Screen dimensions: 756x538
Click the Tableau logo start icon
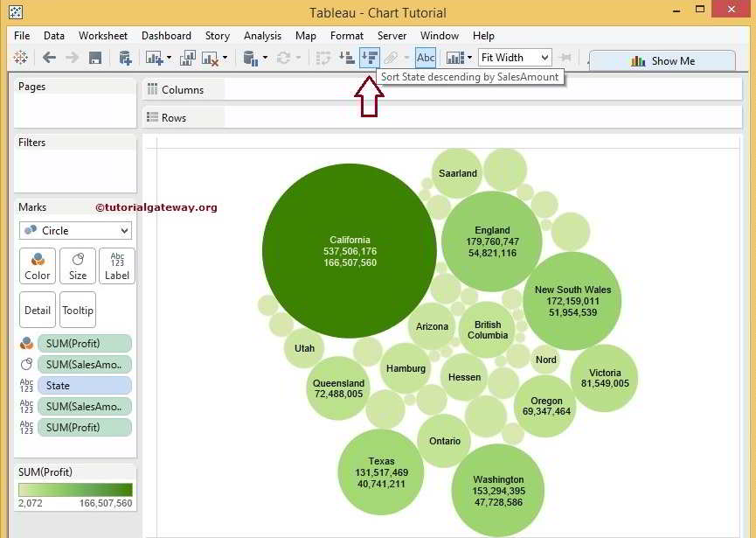pyautogui.click(x=20, y=58)
